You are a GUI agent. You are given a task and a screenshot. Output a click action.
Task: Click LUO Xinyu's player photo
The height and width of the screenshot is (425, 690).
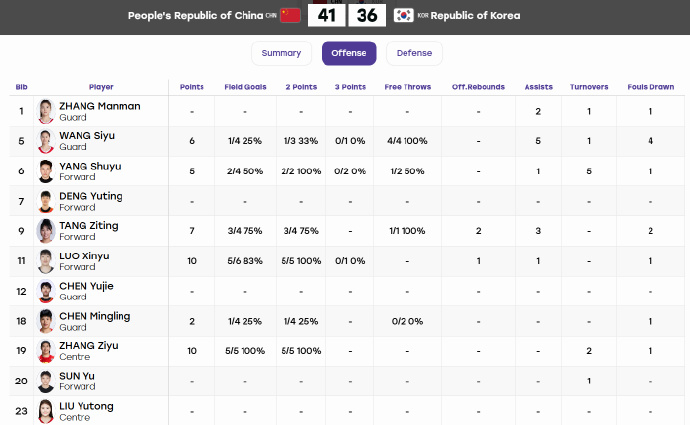click(x=46, y=261)
